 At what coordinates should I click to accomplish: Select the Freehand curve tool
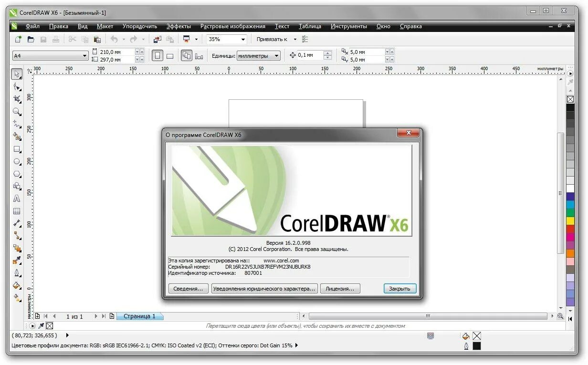point(17,124)
